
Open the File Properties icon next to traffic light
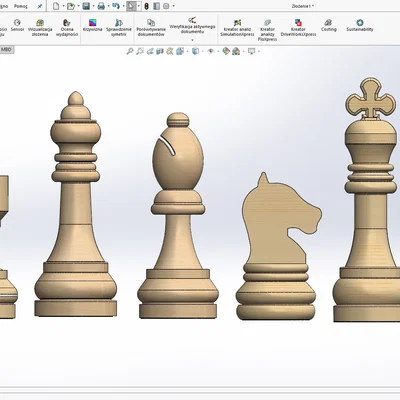click(156, 6)
